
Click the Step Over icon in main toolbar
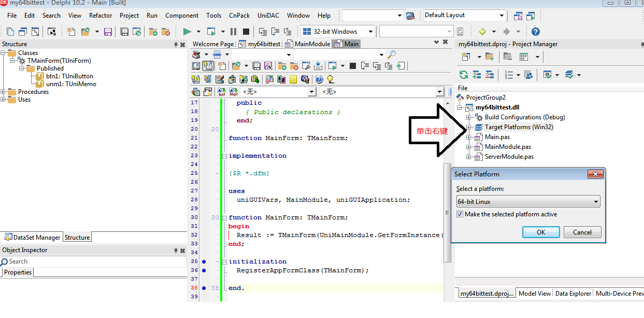pyautogui.click(x=275, y=32)
